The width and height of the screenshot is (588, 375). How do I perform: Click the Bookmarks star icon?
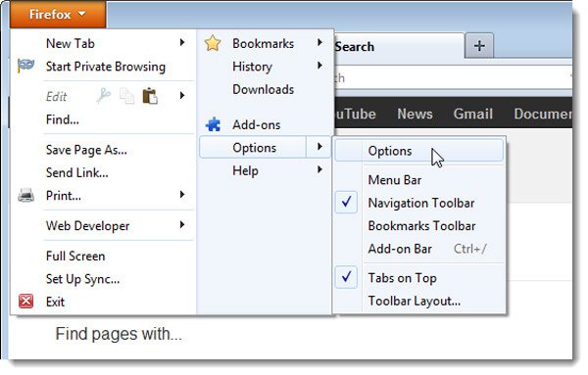point(213,43)
